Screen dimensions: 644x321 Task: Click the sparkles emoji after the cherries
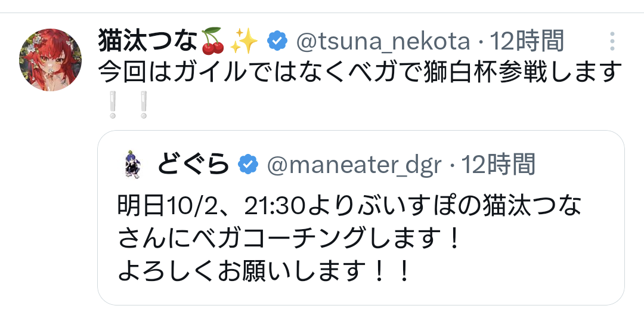pos(244,41)
